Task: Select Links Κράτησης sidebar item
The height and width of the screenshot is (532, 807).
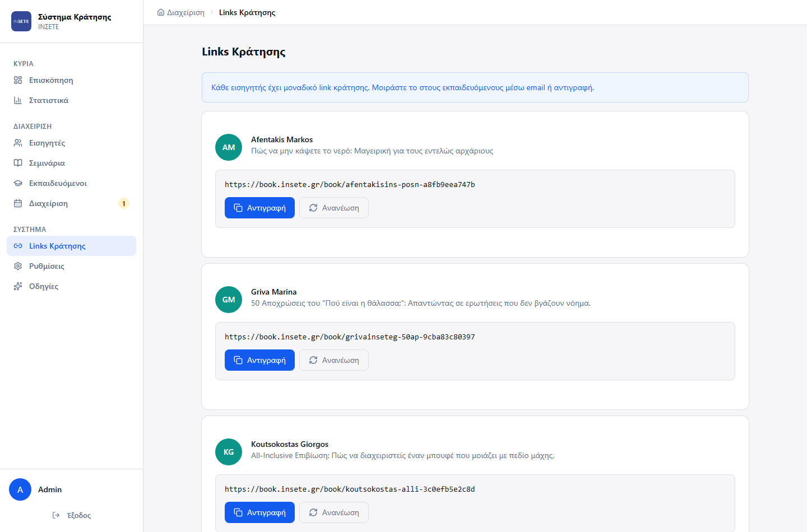Action: [71, 246]
